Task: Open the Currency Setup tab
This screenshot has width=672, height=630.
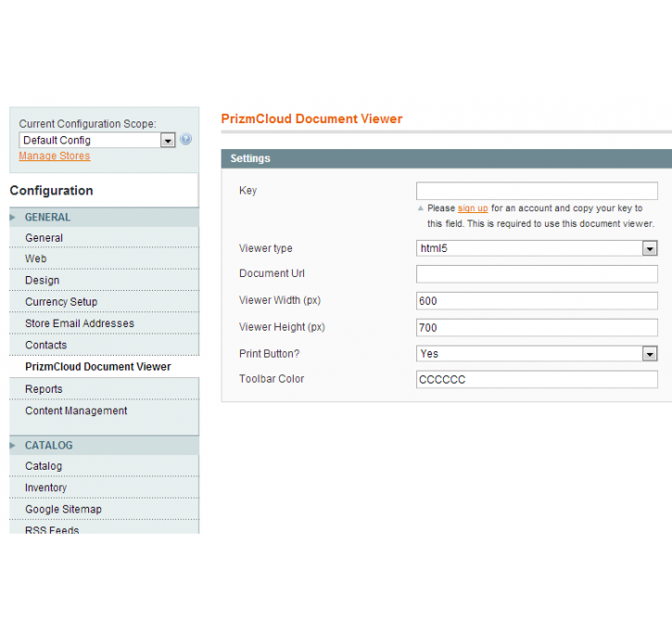Action: click(104, 302)
